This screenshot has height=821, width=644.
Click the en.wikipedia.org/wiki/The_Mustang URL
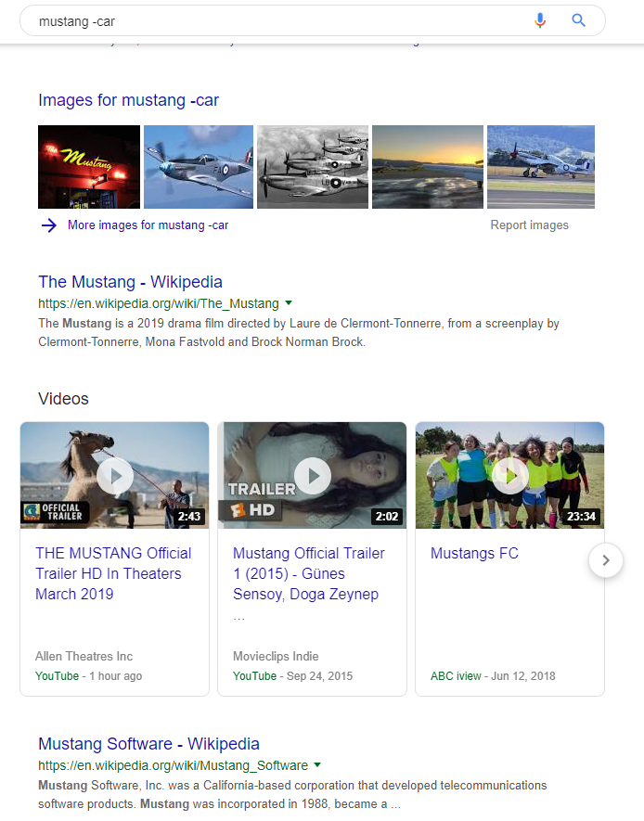pyautogui.click(x=159, y=303)
